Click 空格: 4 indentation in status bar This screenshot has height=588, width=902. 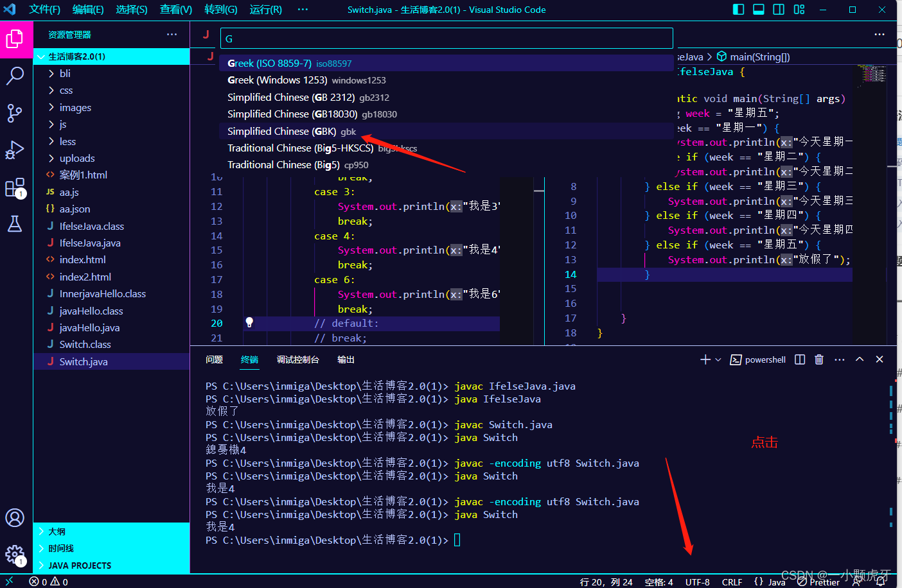pyautogui.click(x=659, y=582)
